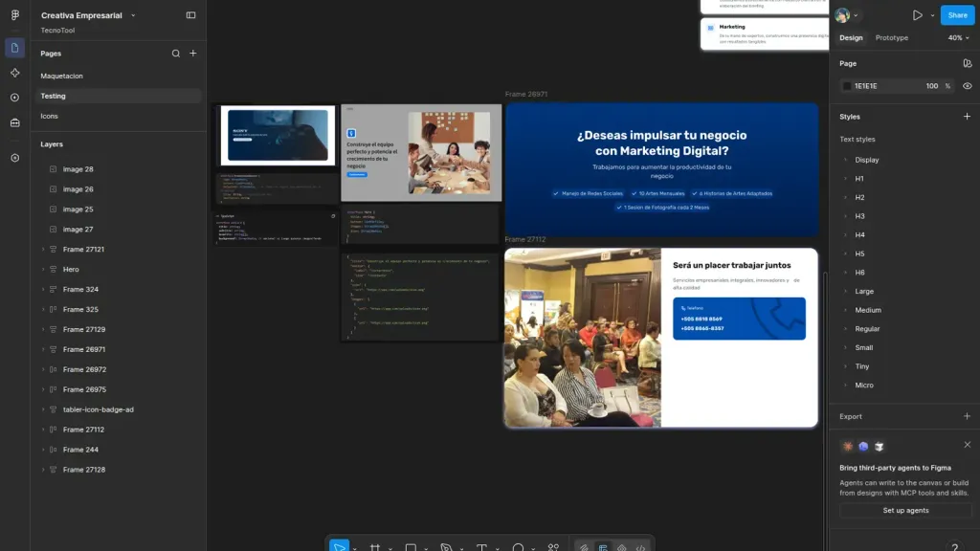Select the Move tool in bottom toolbar

(x=339, y=546)
